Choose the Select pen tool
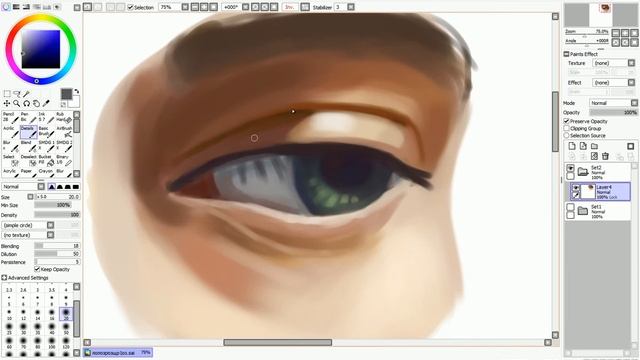Image resolution: width=640 pixels, height=360 pixels. pos(11,160)
